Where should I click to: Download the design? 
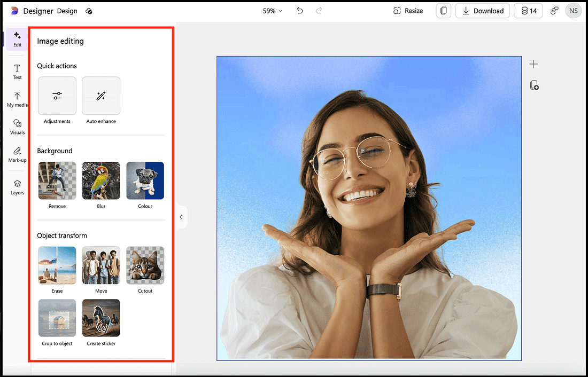click(482, 11)
